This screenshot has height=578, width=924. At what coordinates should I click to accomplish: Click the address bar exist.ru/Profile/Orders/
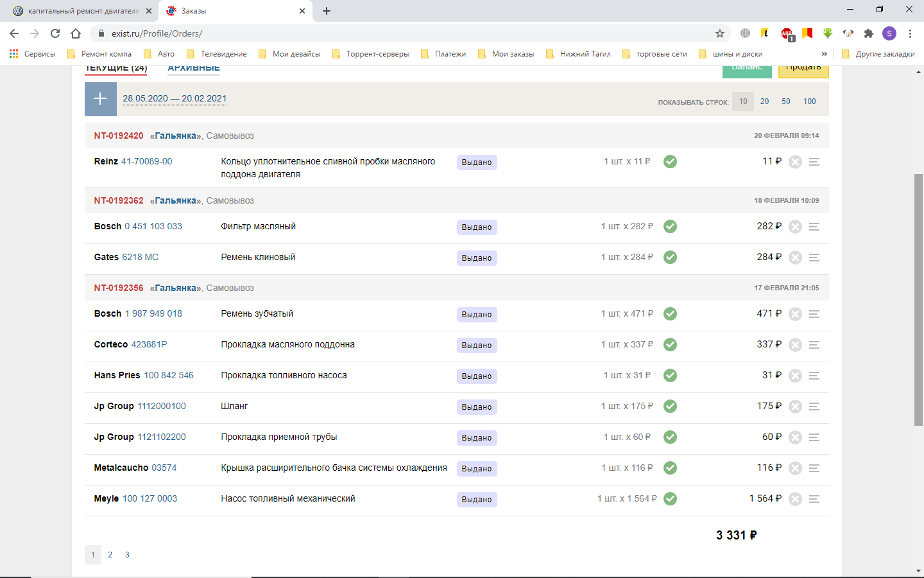411,33
